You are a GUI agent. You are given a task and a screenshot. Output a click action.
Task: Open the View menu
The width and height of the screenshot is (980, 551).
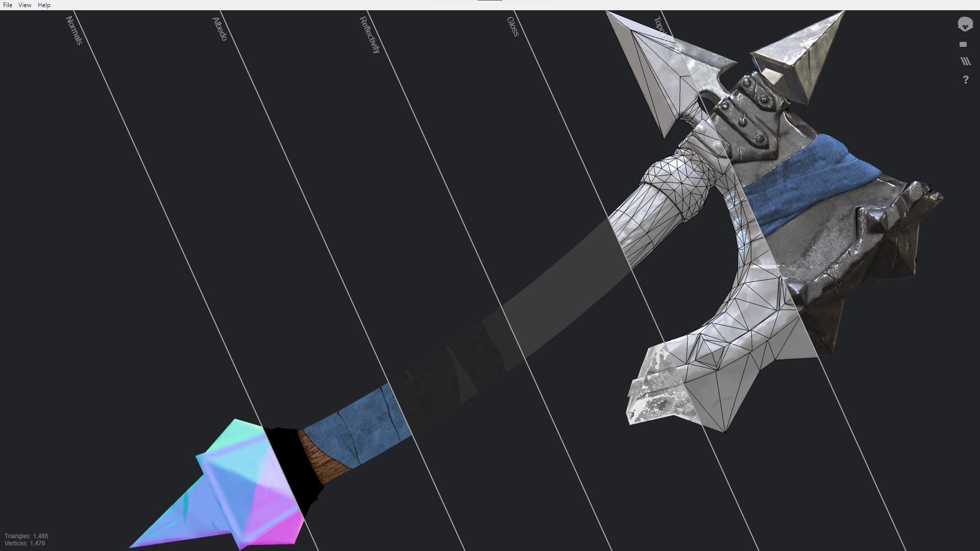click(24, 5)
